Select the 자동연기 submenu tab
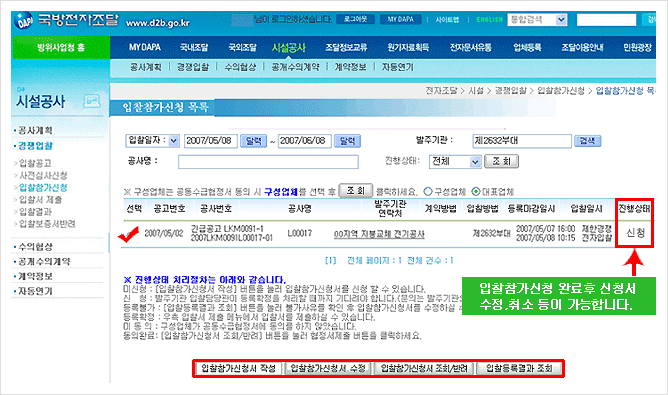 point(397,67)
